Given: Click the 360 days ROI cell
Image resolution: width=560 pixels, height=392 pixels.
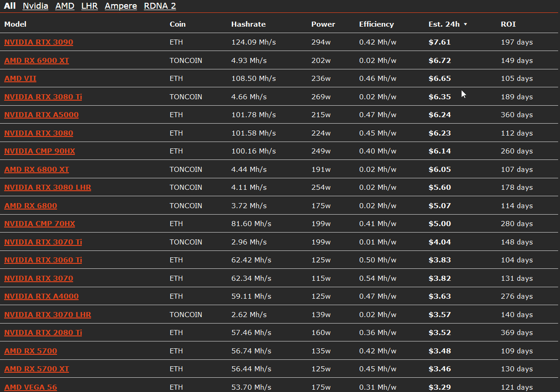Looking at the screenshot, I should pos(517,114).
